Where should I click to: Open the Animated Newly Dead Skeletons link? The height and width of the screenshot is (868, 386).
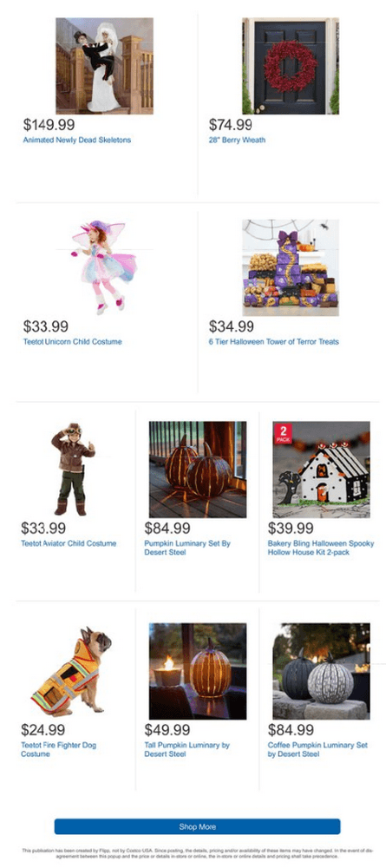coord(77,140)
